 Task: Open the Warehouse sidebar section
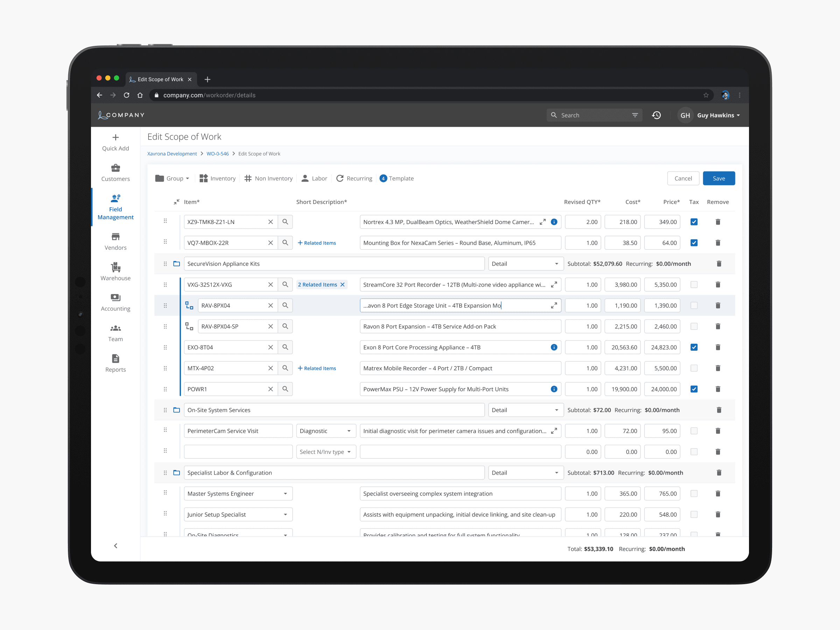[x=115, y=271]
